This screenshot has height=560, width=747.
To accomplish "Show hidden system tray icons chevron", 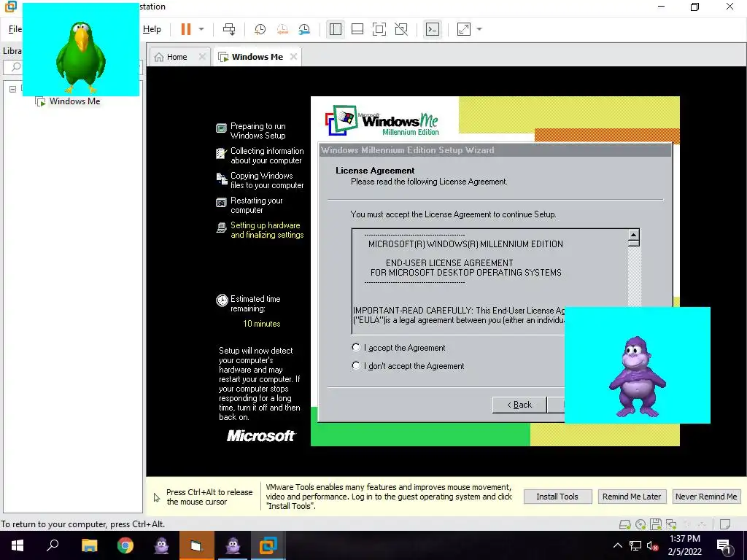I will point(617,545).
